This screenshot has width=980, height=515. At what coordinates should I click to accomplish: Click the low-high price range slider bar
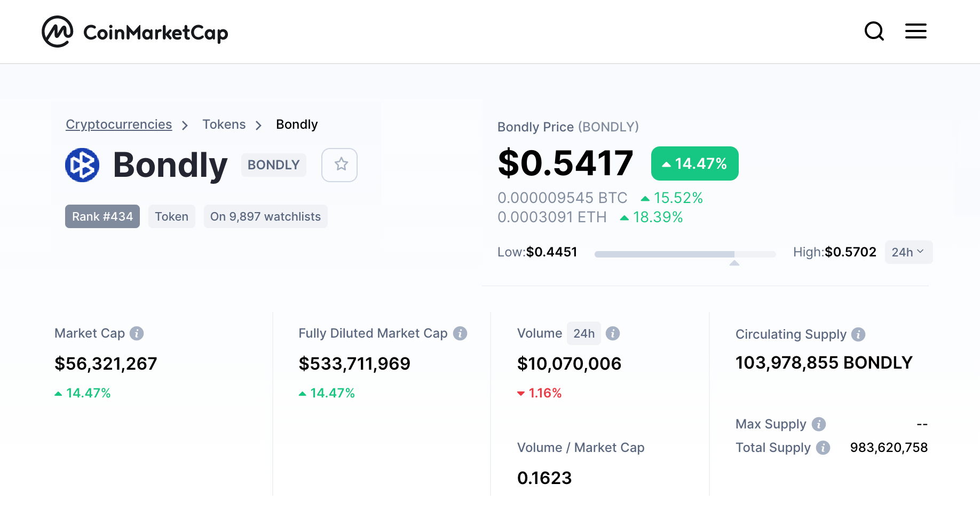pos(685,254)
